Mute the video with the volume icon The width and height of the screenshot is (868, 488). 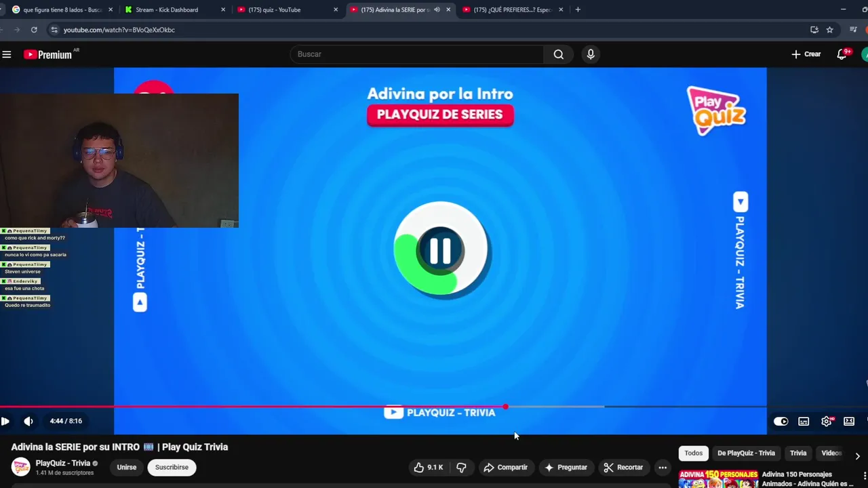point(28,421)
